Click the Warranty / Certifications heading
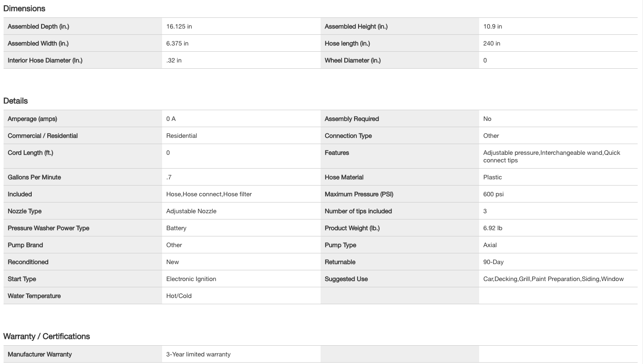The height and width of the screenshot is (364, 643). pyautogui.click(x=46, y=336)
